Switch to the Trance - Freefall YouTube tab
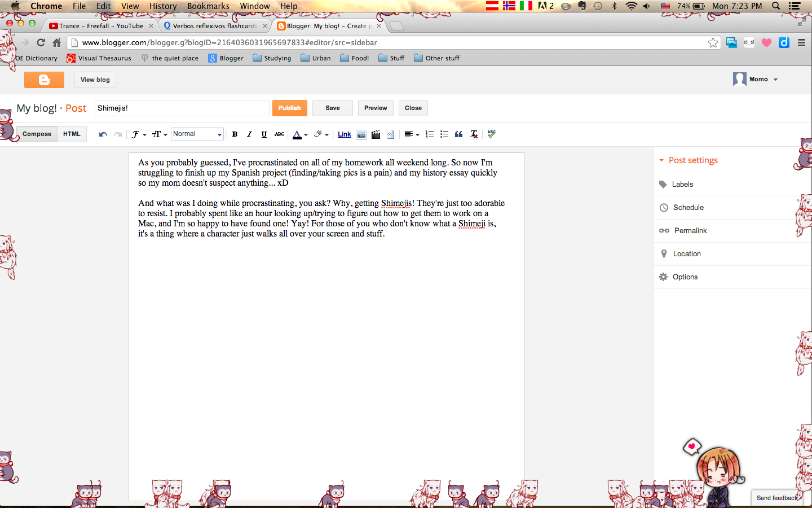812x508 pixels. click(x=100, y=26)
